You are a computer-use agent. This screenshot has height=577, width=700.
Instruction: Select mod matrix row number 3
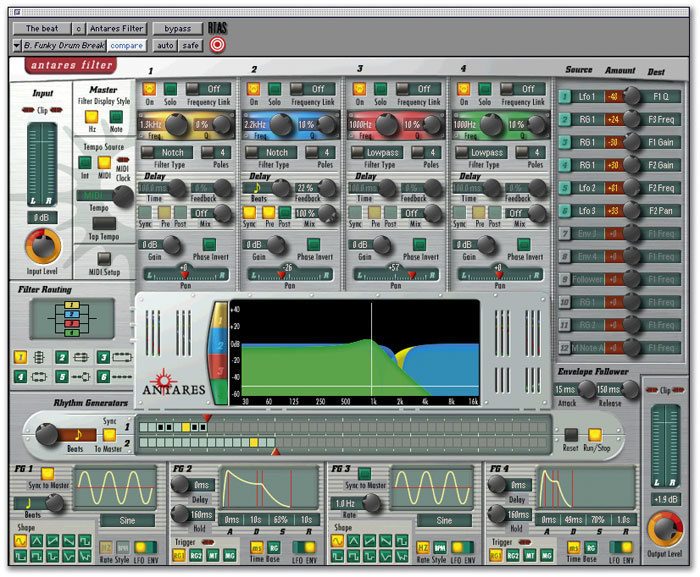[565, 142]
